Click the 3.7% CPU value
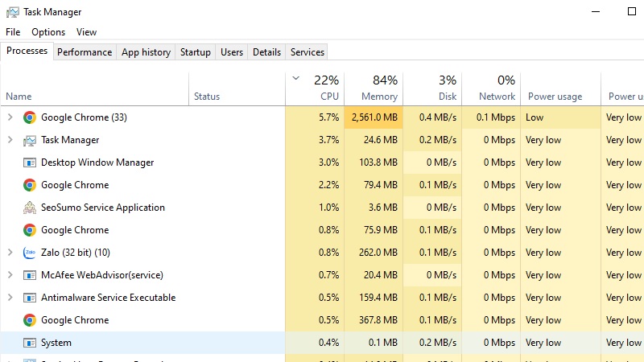 pyautogui.click(x=328, y=140)
